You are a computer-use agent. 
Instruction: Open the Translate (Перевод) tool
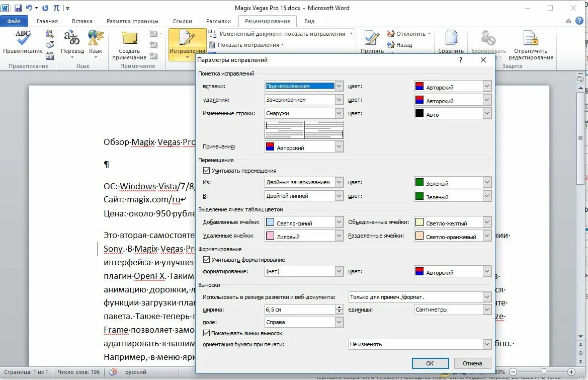[x=72, y=43]
